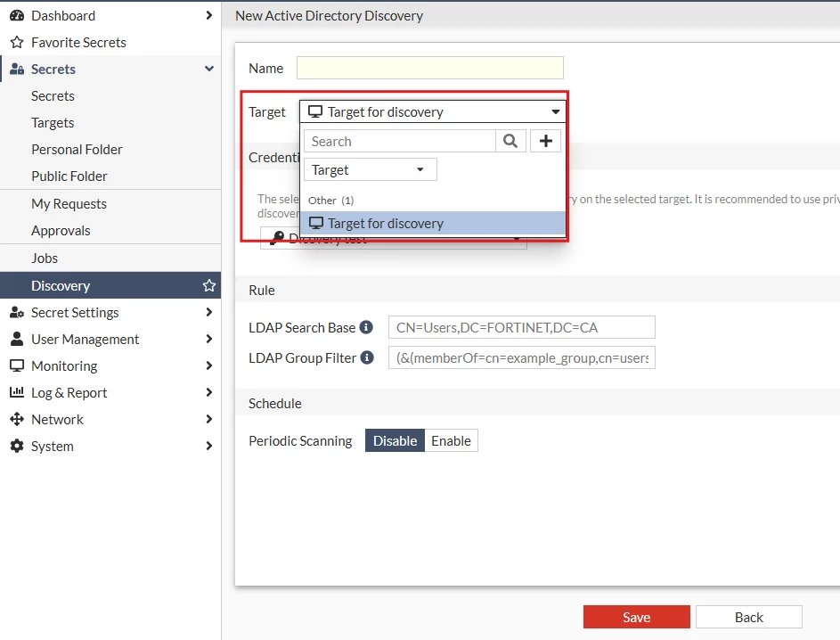This screenshot has width=840, height=640.
Task: Expand the Log & Report chevron
Action: (x=209, y=392)
